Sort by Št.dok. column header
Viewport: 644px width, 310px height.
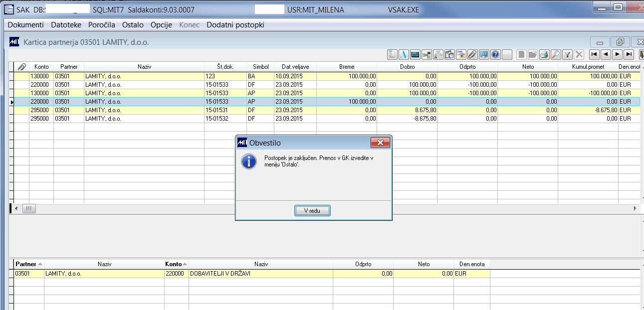(225, 67)
